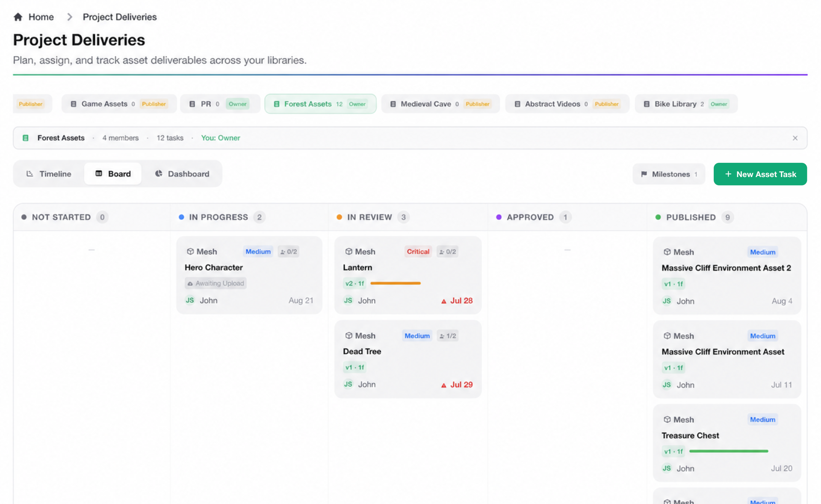Click the library icon on Bike Library tab
This screenshot has width=821, height=504.
click(647, 104)
